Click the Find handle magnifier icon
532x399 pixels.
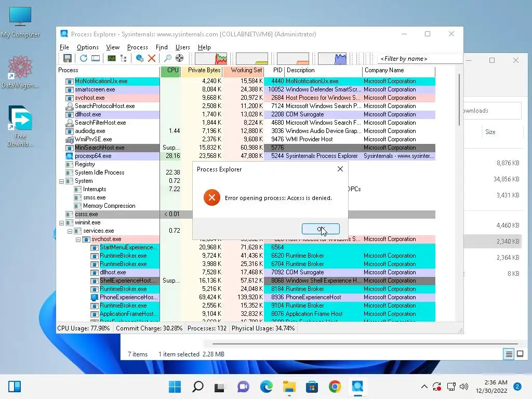[x=167, y=58]
